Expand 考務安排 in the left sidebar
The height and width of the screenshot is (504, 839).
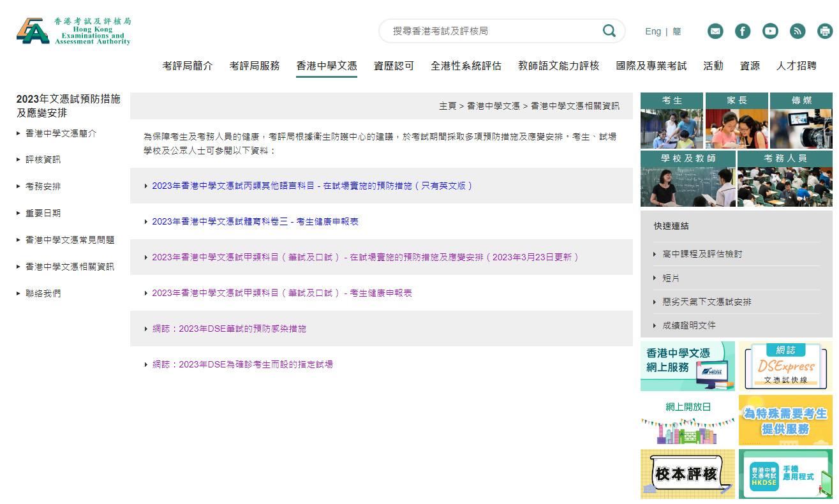tap(43, 186)
